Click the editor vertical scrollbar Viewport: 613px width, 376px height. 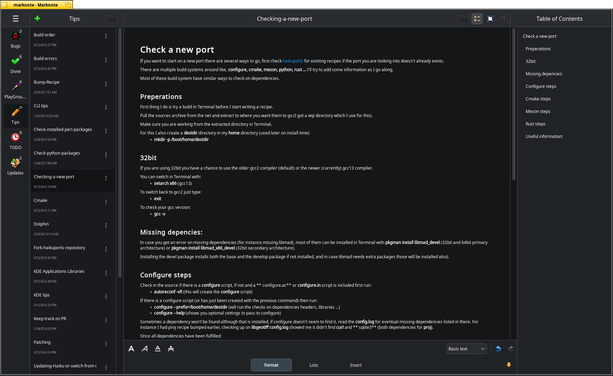514,104
